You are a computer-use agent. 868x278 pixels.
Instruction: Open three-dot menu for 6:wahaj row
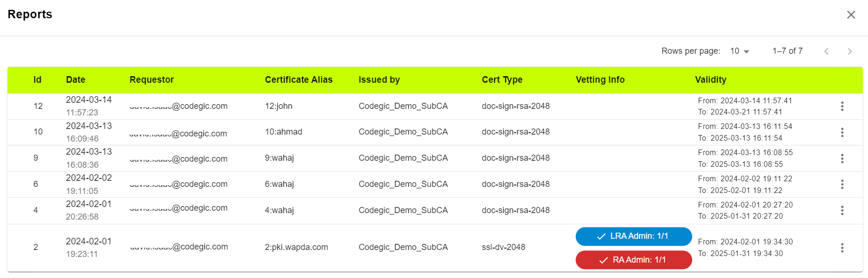(842, 185)
